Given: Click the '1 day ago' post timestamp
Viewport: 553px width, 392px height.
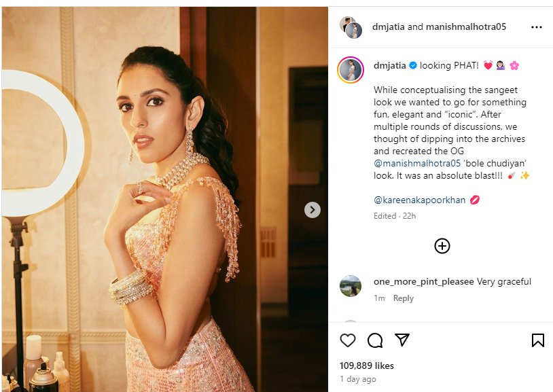Looking at the screenshot, I should click(357, 378).
